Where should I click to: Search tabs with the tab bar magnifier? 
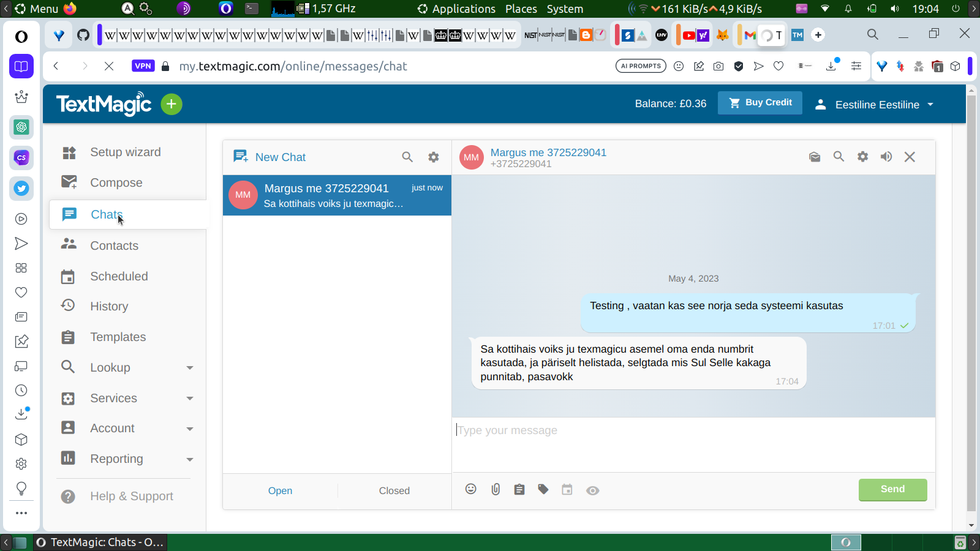(873, 34)
